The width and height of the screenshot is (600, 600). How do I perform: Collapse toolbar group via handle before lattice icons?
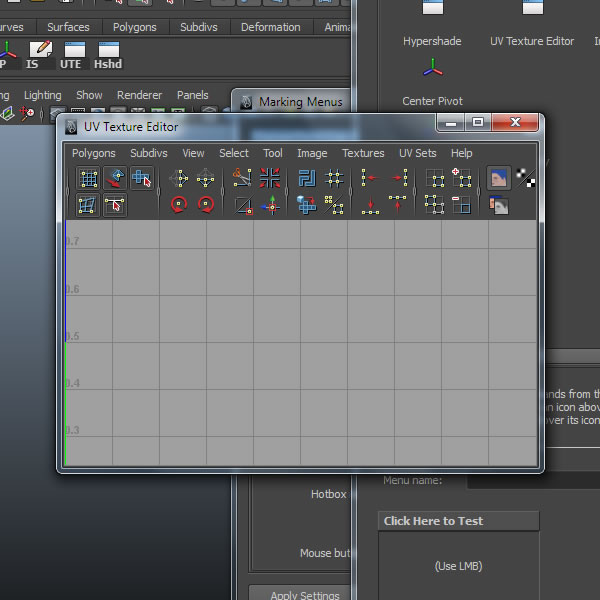pyautogui.click(x=68, y=191)
